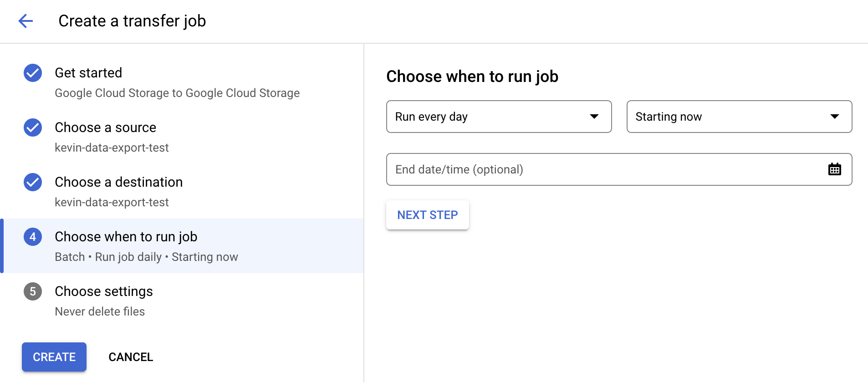Click the CREATE button
The width and height of the screenshot is (868, 387).
click(x=54, y=357)
